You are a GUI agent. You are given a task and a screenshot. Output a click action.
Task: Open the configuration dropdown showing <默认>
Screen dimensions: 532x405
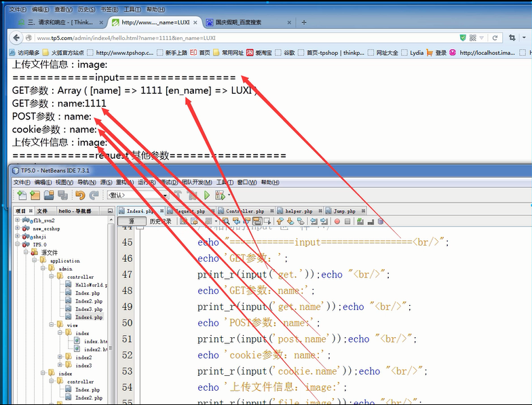click(x=138, y=195)
